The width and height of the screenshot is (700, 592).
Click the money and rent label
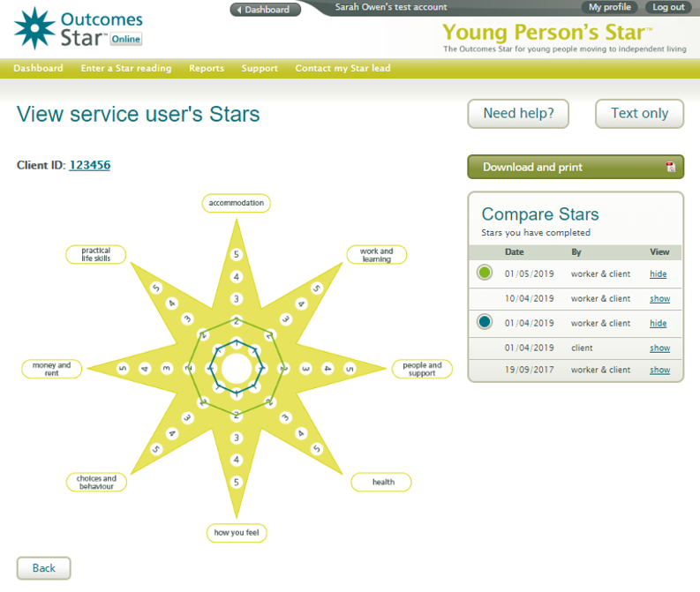coord(51,369)
